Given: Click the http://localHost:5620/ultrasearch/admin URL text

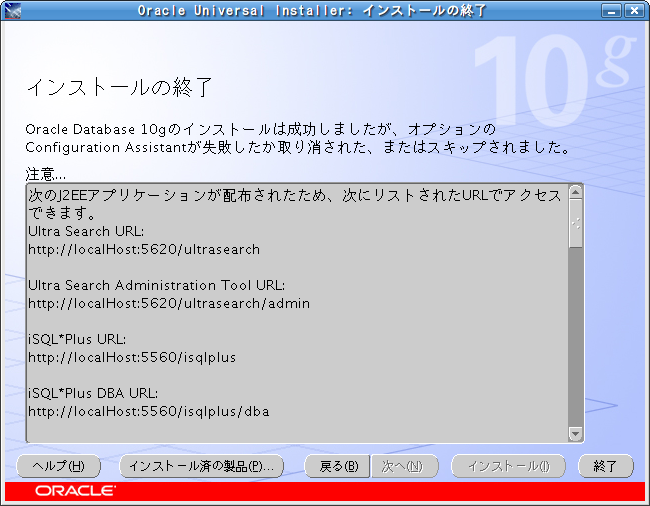Looking at the screenshot, I should (x=169, y=303).
